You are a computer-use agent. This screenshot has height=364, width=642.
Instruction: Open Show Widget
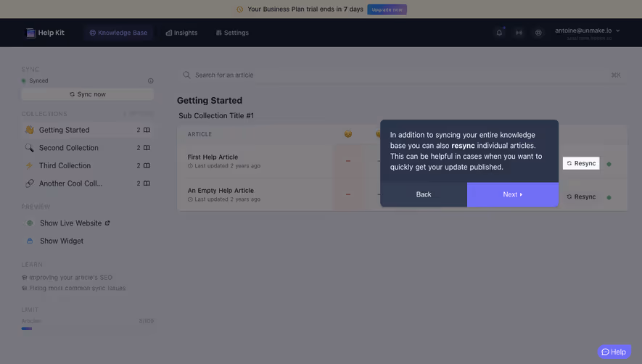click(x=62, y=241)
